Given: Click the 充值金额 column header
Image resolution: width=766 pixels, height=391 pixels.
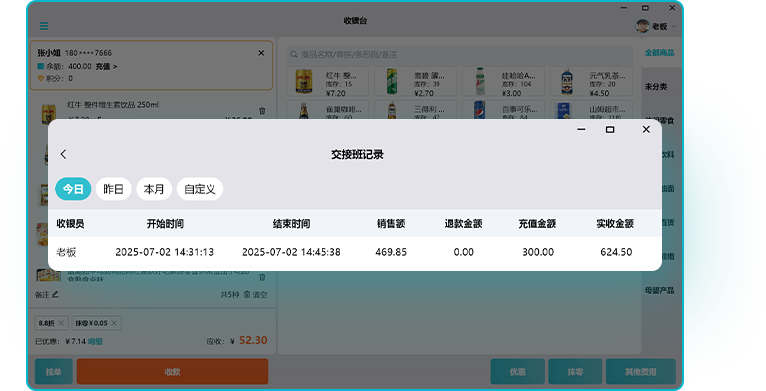Looking at the screenshot, I should (x=537, y=224).
